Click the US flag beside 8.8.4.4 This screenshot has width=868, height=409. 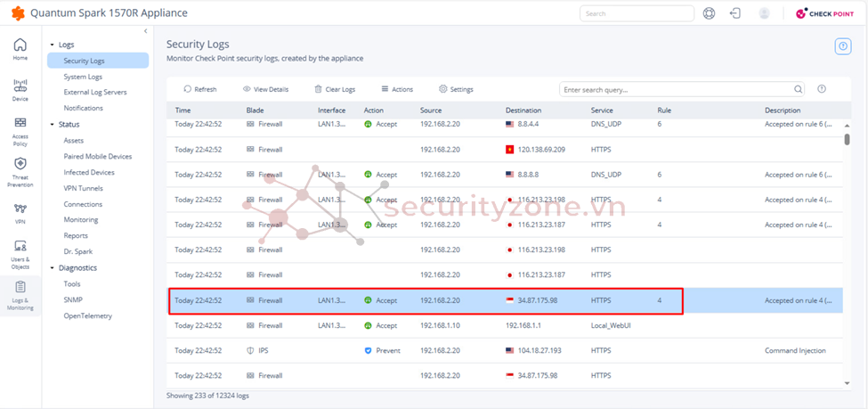pyautogui.click(x=510, y=124)
